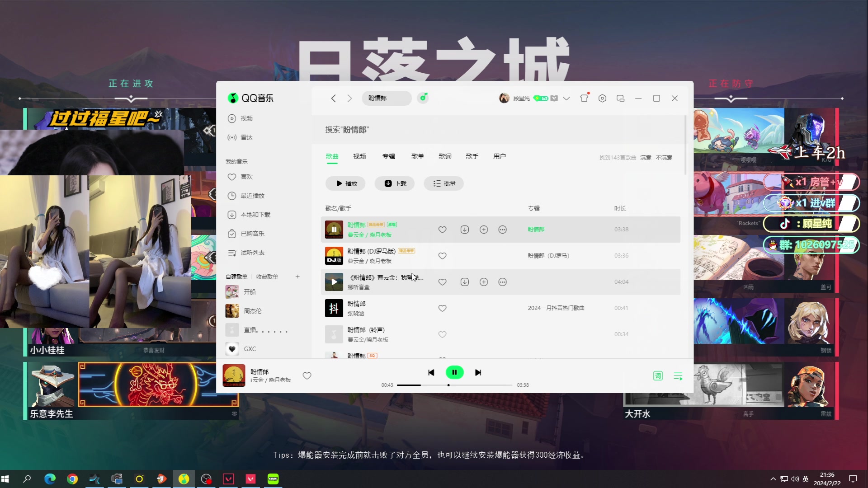Like the 盼情郎 (铃声) row
868x488 pixels.
443,334
